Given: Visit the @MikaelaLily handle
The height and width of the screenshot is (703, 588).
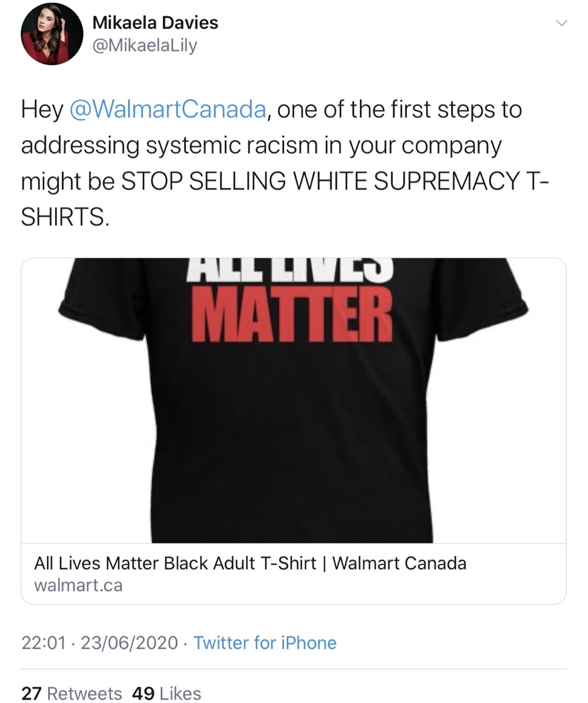Looking at the screenshot, I should pyautogui.click(x=144, y=46).
